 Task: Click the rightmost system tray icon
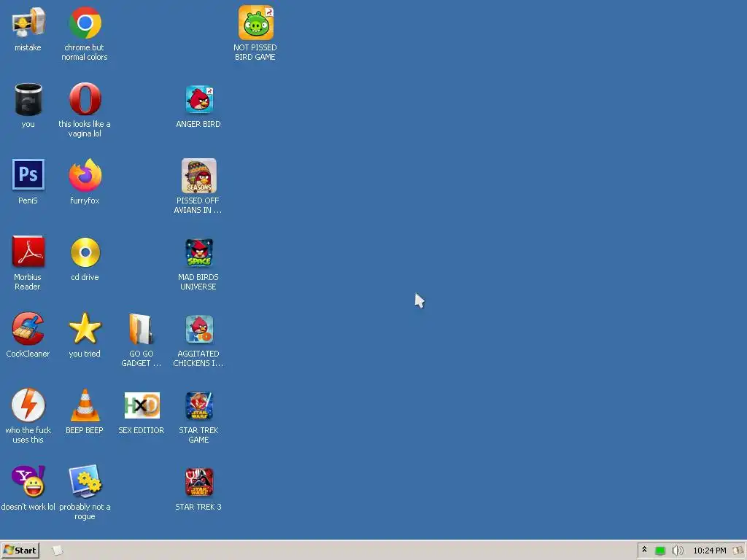coord(738,551)
